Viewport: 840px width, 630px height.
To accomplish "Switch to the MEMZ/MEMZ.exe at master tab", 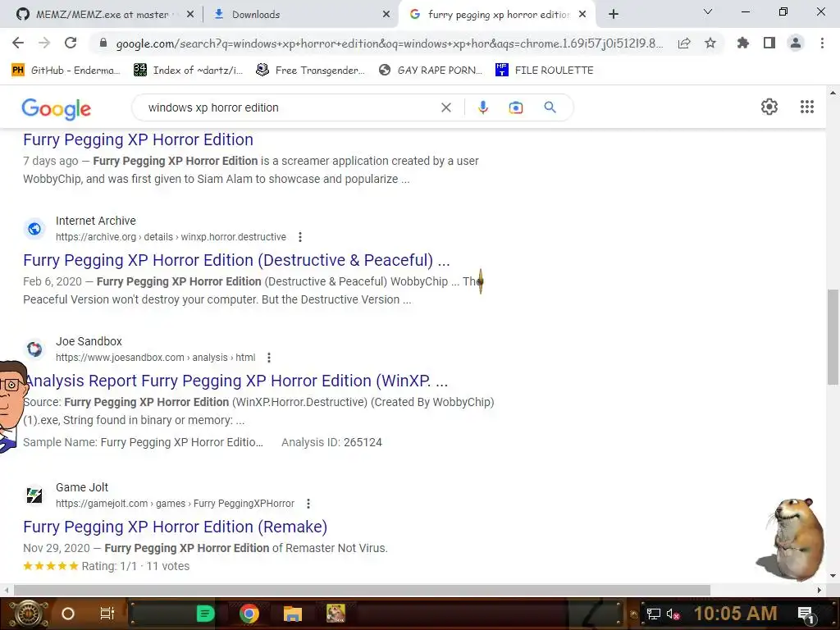I will point(103,15).
